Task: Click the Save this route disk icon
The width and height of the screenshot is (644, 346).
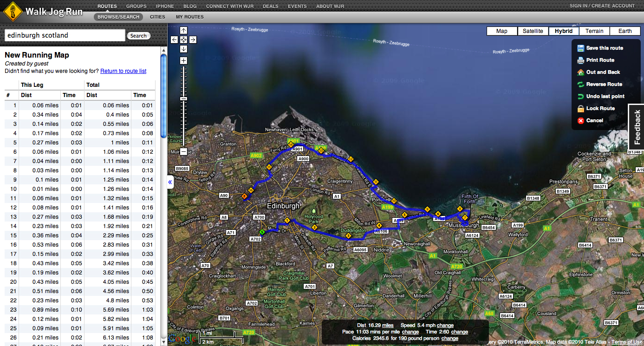Action: point(580,48)
